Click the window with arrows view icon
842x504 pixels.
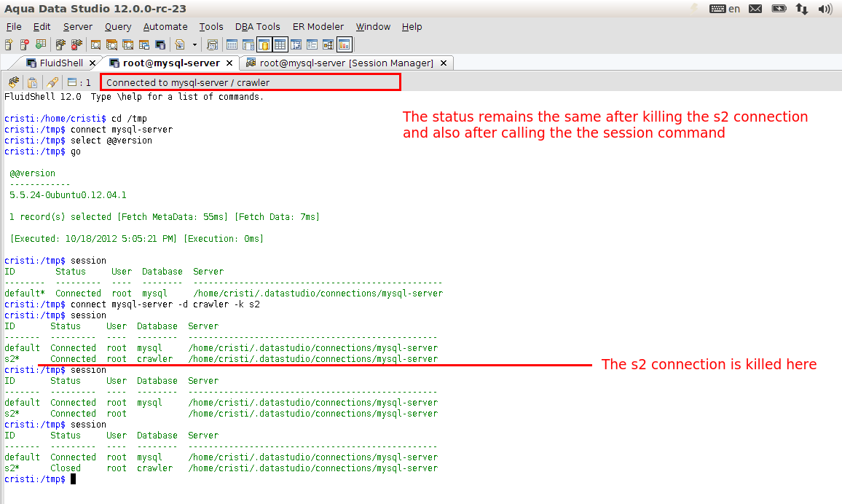coord(296,44)
